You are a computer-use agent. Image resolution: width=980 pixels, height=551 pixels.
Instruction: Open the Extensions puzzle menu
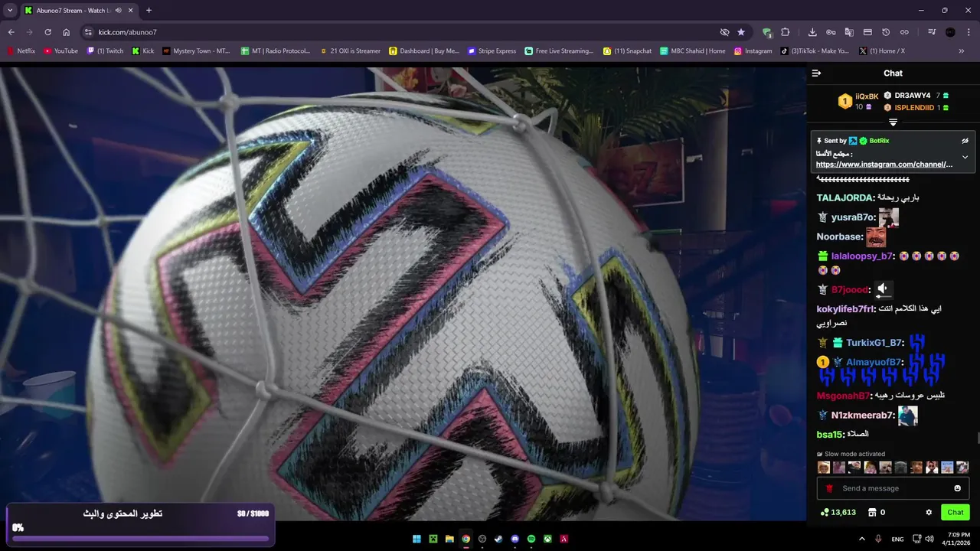point(785,32)
